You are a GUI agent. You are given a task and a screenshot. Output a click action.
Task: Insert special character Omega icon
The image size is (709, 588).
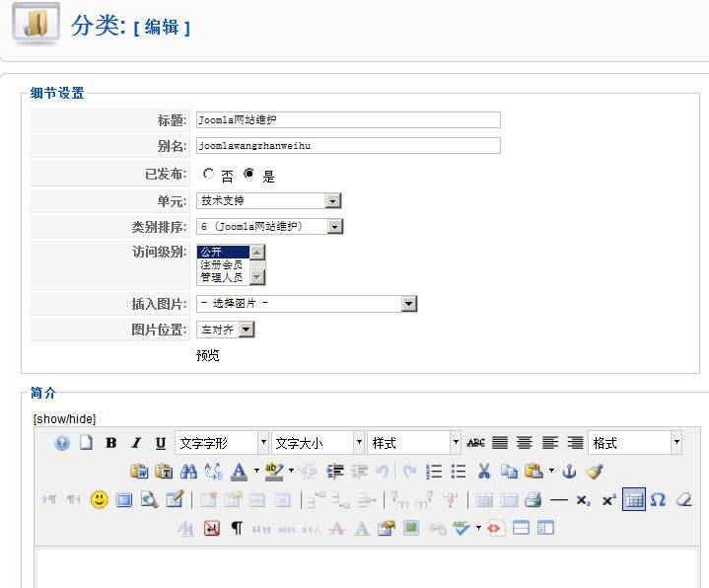coord(658,500)
